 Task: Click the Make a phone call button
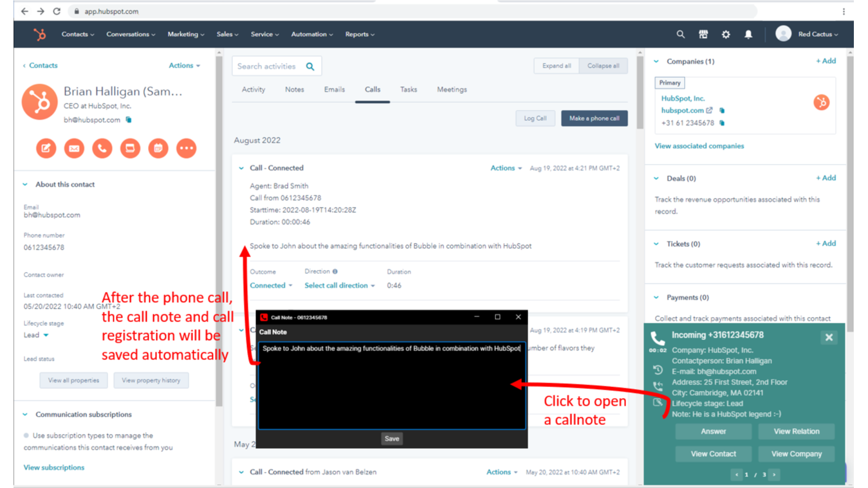pos(594,118)
